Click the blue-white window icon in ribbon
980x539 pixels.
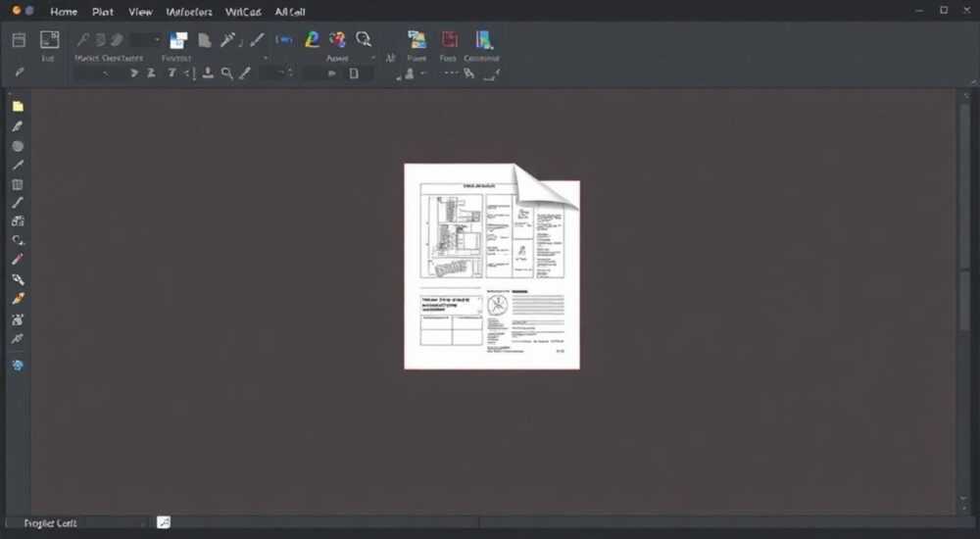[178, 40]
